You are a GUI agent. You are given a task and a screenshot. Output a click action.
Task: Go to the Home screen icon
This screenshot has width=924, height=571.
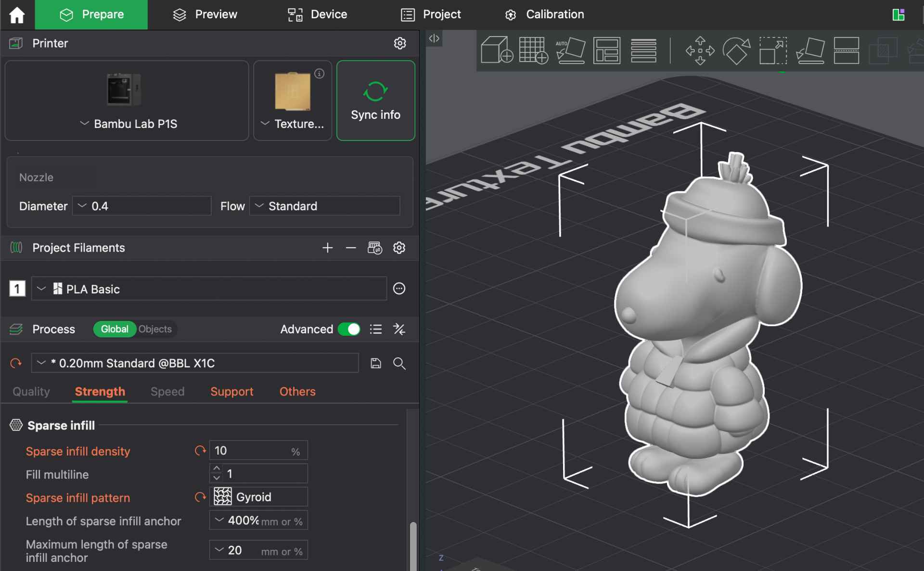(17, 15)
